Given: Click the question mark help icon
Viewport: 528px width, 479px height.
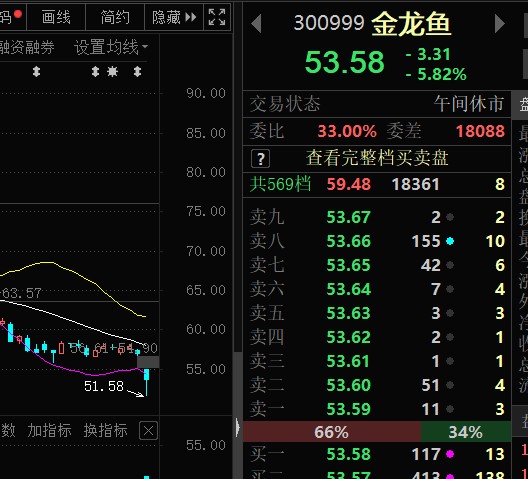Looking at the screenshot, I should [x=260, y=158].
